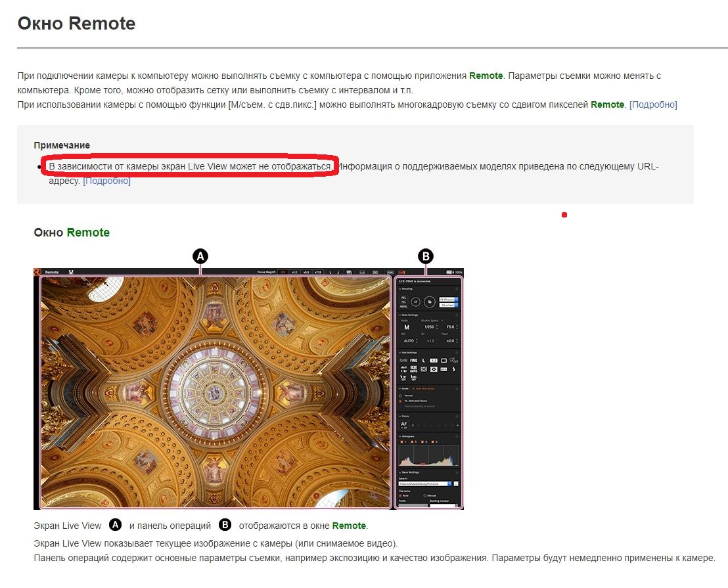Click green Remote link in the image caption

[349, 526]
